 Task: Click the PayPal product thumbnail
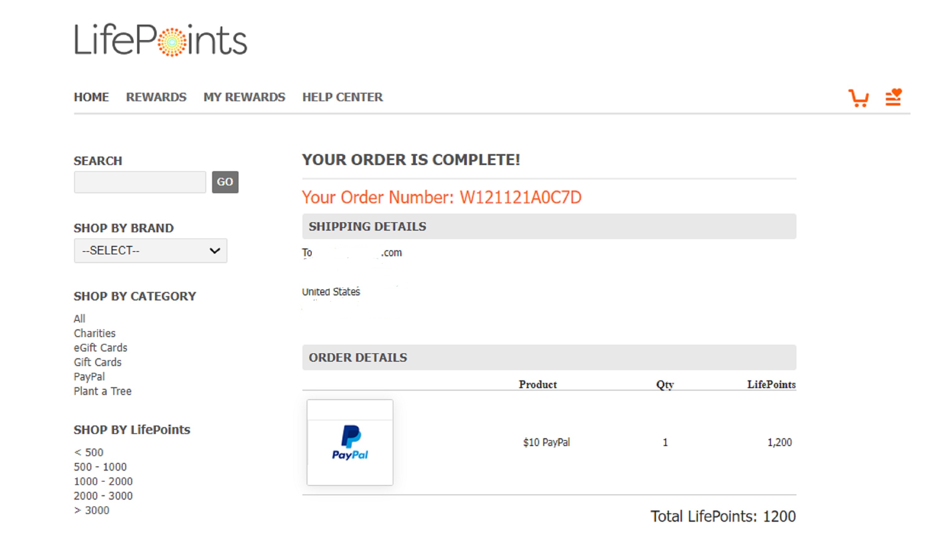[349, 442]
